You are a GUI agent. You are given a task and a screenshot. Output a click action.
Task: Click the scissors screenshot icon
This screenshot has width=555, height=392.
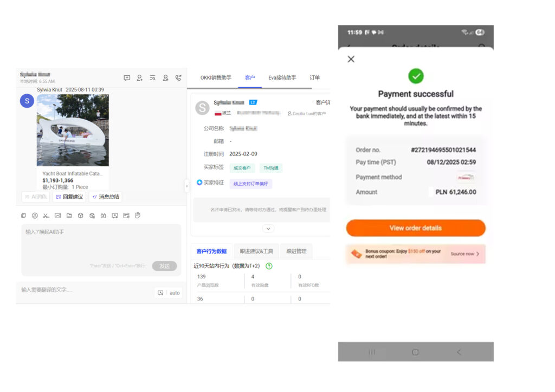tap(46, 215)
